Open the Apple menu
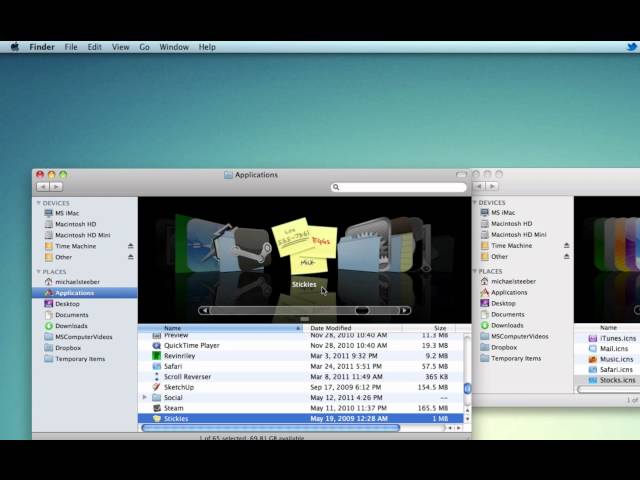This screenshot has height=480, width=640. pyautogui.click(x=15, y=47)
